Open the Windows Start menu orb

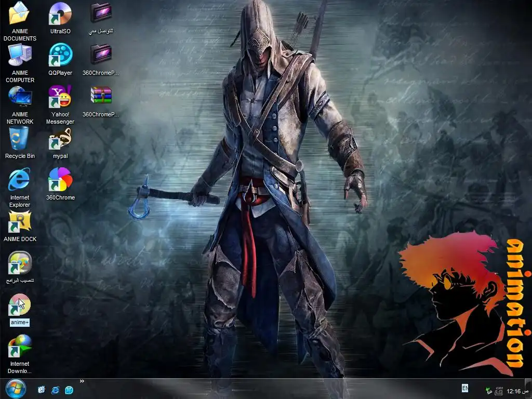coord(16,389)
